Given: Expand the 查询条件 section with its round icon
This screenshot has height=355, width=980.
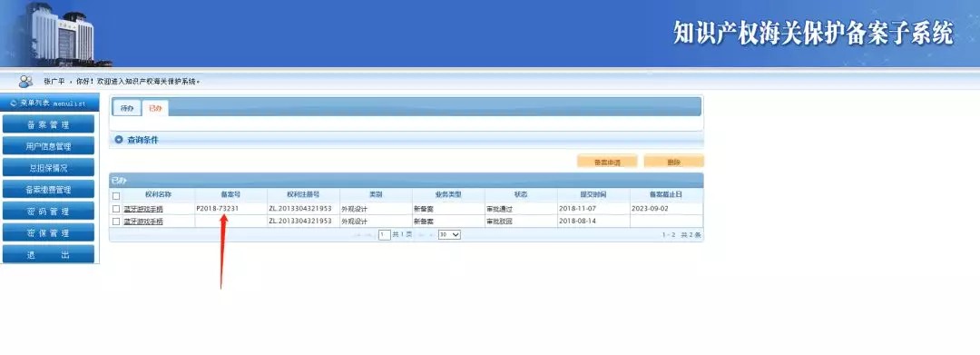Looking at the screenshot, I should click(119, 140).
